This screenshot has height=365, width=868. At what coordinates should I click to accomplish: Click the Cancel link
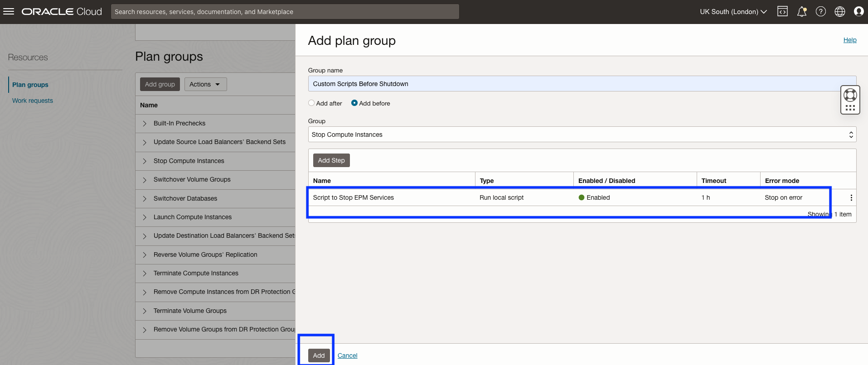[x=348, y=355]
